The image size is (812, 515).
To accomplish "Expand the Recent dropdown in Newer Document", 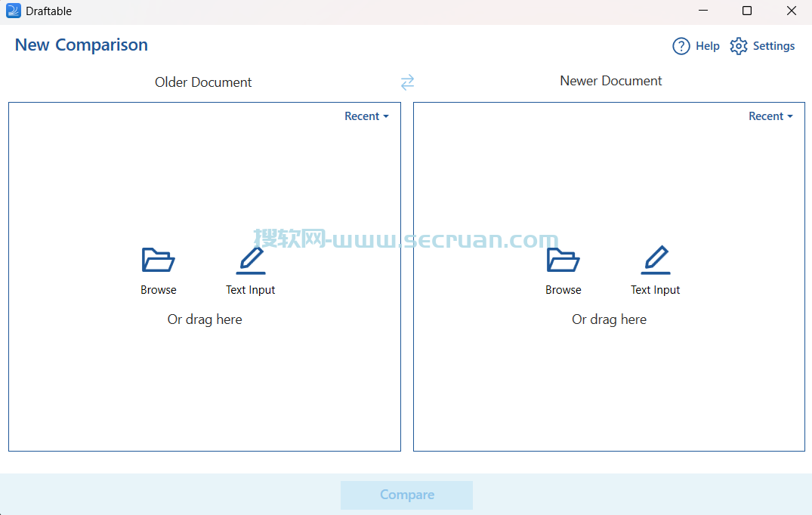I will [x=770, y=116].
